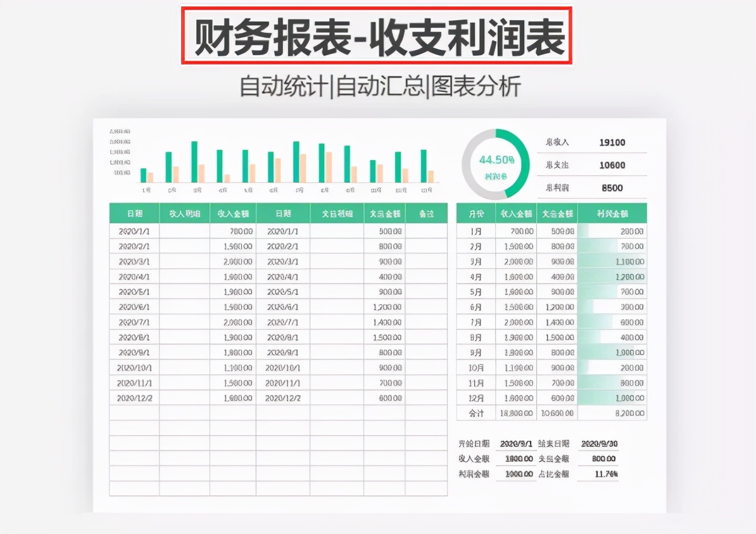The width and height of the screenshot is (756, 534).
Task: Click the 结束日期 field showing 2020/9/30
Action: click(601, 443)
